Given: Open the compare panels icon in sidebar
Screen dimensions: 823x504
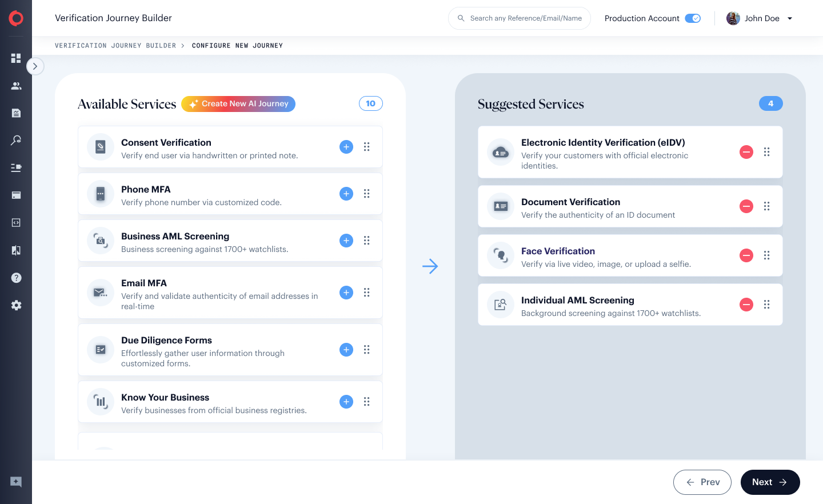Looking at the screenshot, I should point(16,250).
